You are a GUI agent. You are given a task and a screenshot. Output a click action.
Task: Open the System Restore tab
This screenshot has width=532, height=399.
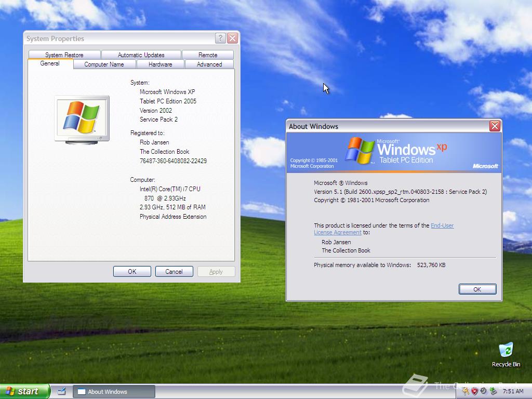coord(64,55)
